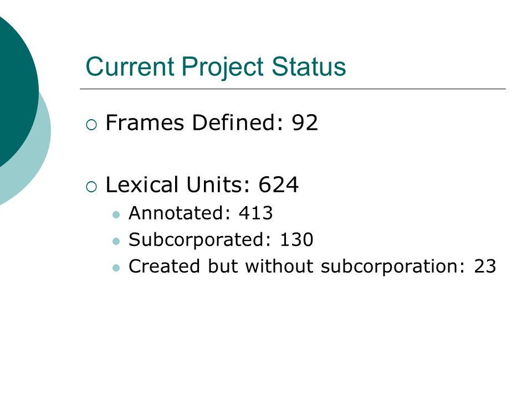
Task: Select the hollow bullet before Frames Defined
Action: [91, 125]
